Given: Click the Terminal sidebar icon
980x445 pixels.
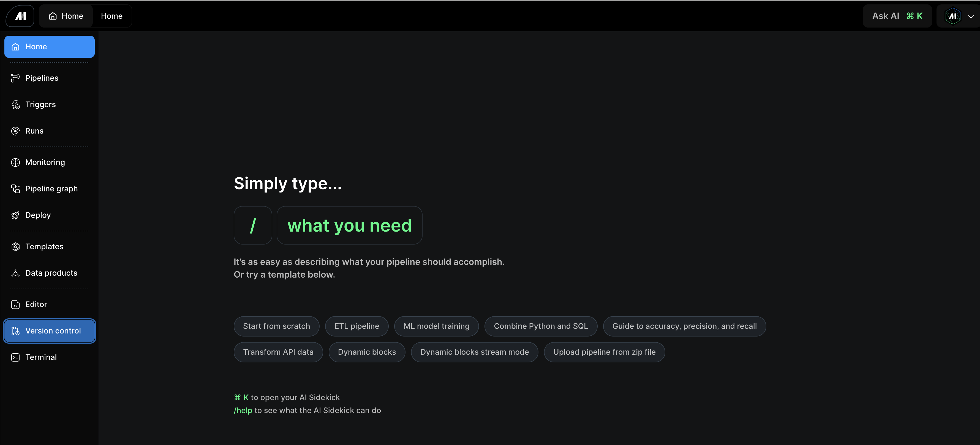Looking at the screenshot, I should tap(15, 357).
